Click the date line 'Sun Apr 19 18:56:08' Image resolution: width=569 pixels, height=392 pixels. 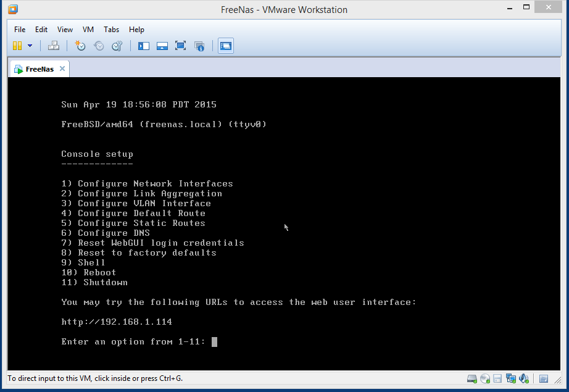pyautogui.click(x=139, y=104)
